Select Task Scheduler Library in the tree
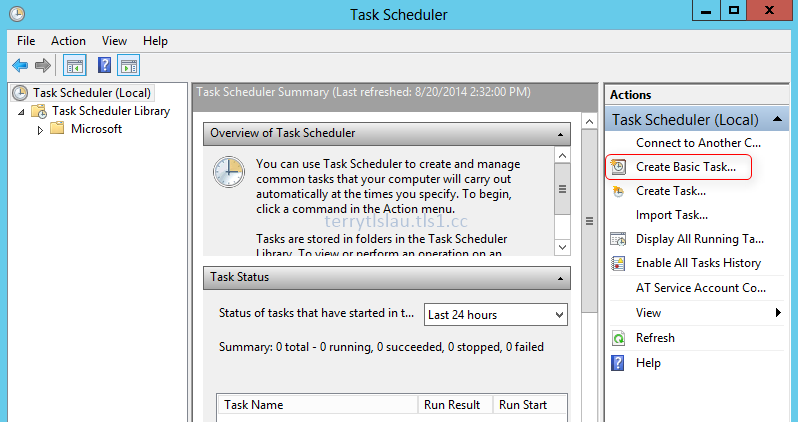The height and width of the screenshot is (422, 798). pyautogui.click(x=111, y=111)
